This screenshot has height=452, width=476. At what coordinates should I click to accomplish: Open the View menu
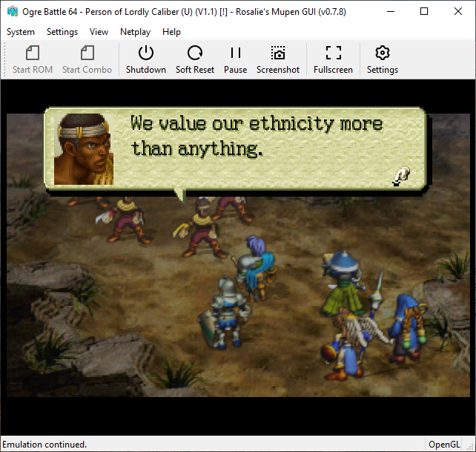[99, 32]
